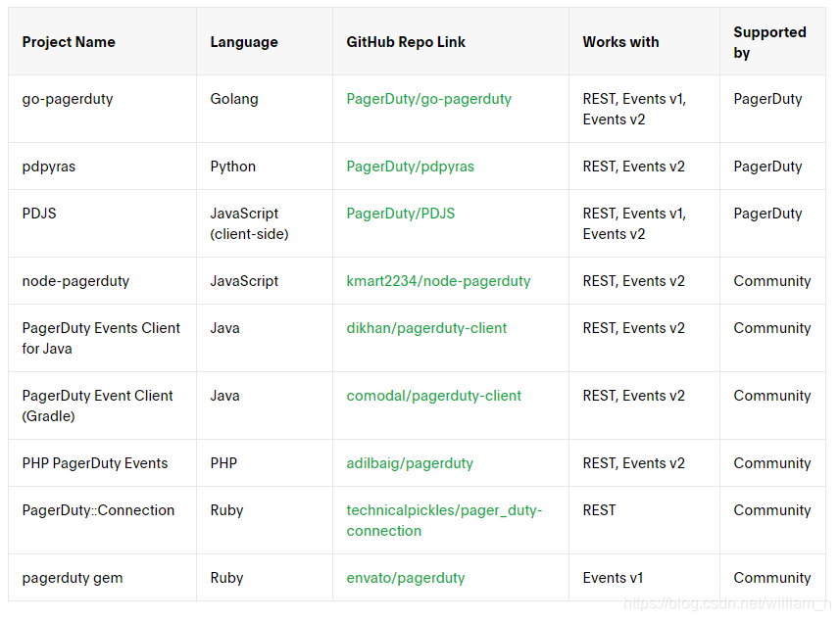Screen dimensions: 840x621
Task: Click the node-pagerduty project name cell
Action: (x=102, y=281)
